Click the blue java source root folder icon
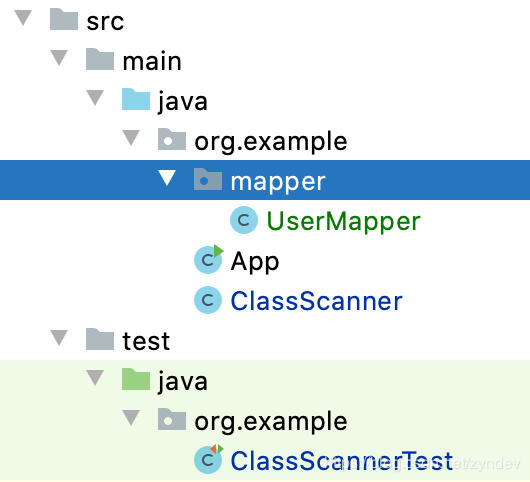Screen dimensions: 530x482 136,99
